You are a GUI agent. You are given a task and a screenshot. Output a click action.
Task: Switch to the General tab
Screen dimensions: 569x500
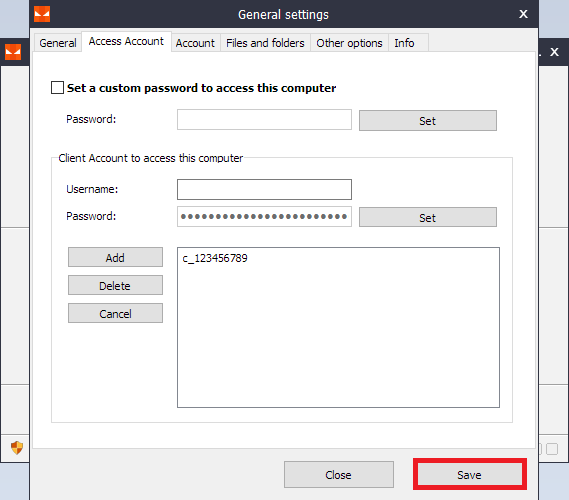[58, 43]
